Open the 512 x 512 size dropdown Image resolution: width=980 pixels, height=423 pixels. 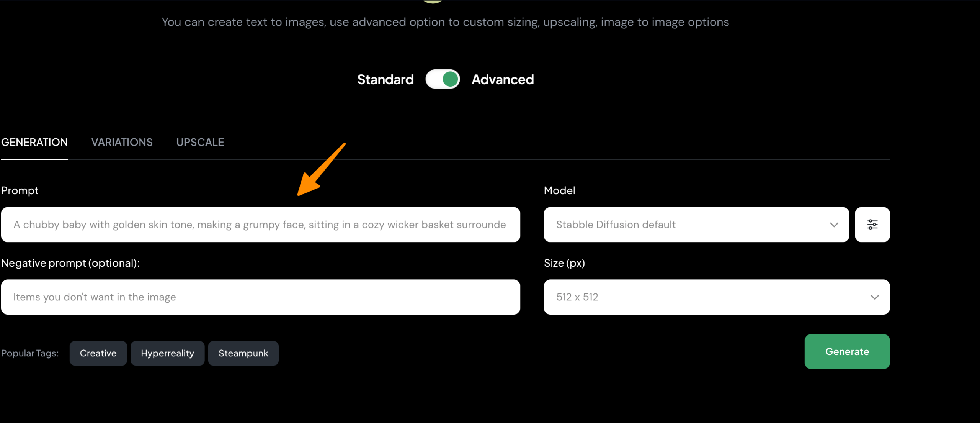(708, 297)
